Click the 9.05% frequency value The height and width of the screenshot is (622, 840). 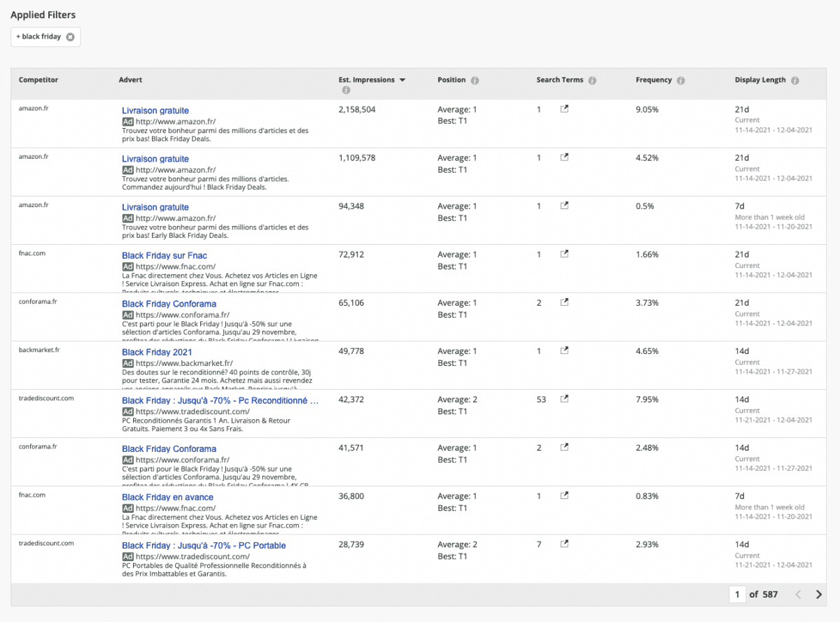[647, 110]
